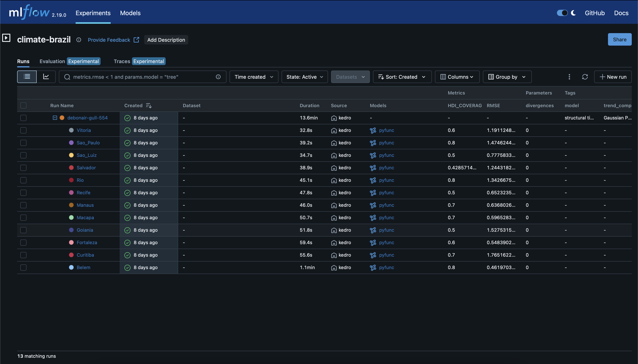Click Curitiba run success status icon
Image resolution: width=638 pixels, height=364 pixels.
point(127,255)
